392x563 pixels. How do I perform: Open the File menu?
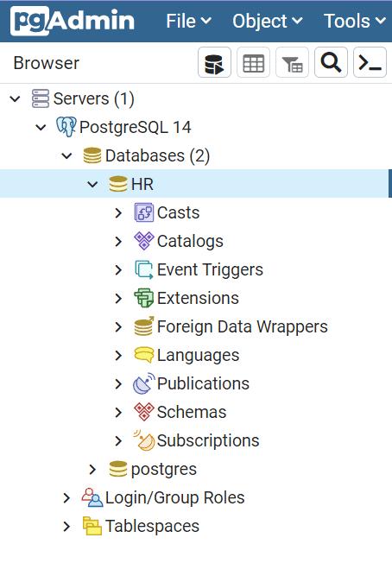(188, 21)
